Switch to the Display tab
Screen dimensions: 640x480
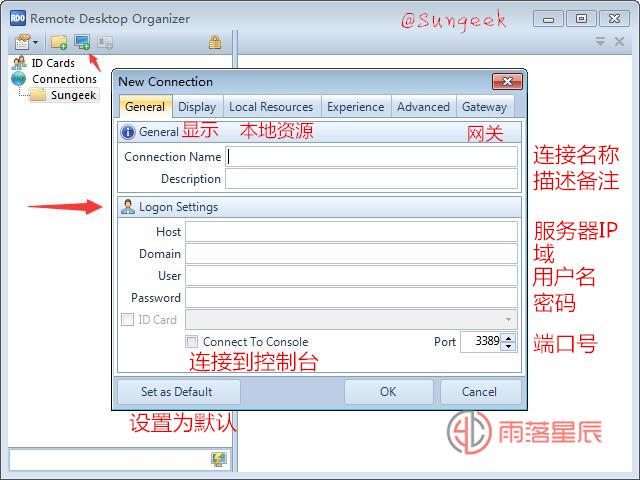[197, 107]
